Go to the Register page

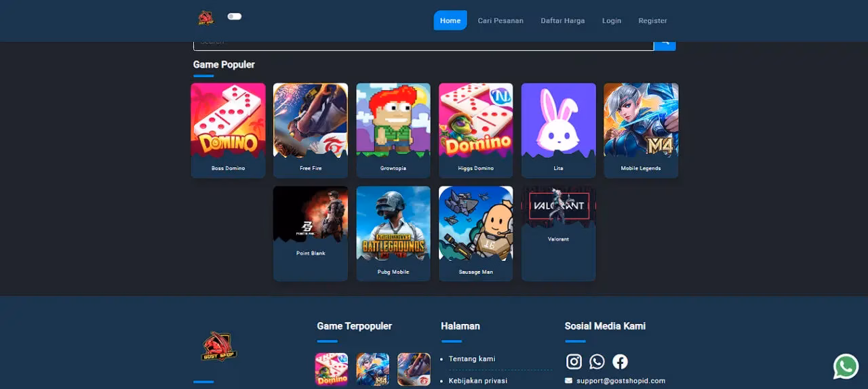(653, 20)
